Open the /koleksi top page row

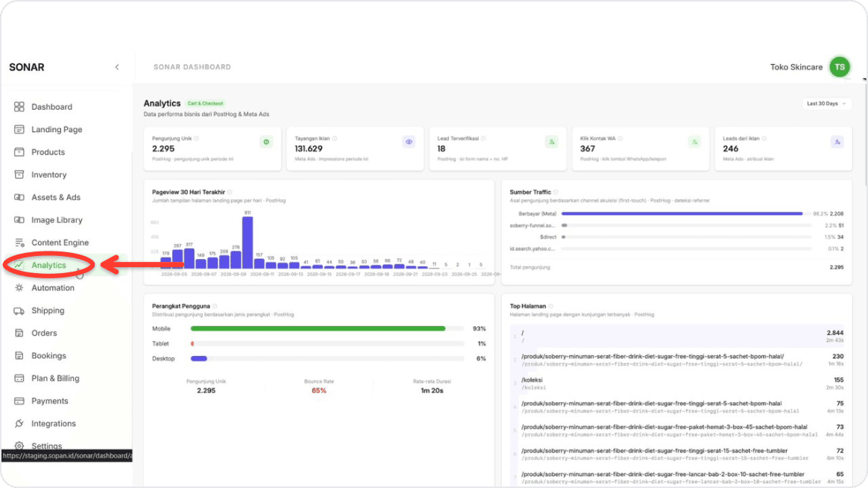coord(677,384)
